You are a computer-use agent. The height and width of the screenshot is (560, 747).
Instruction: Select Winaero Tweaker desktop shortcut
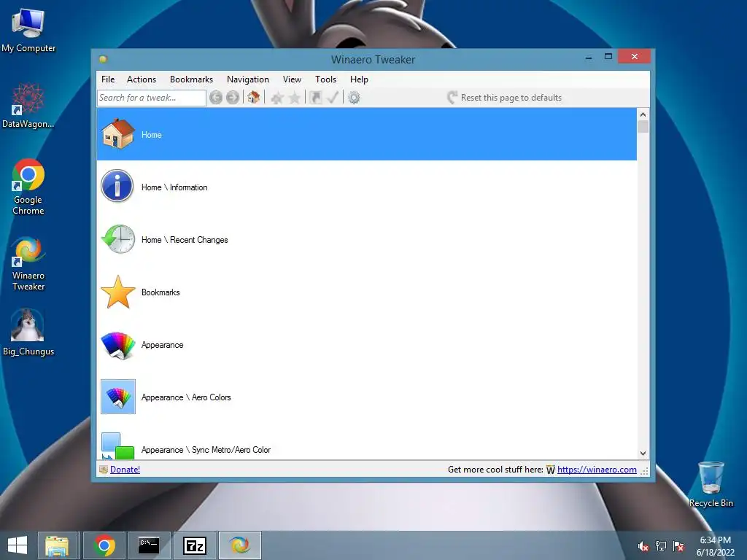click(28, 263)
